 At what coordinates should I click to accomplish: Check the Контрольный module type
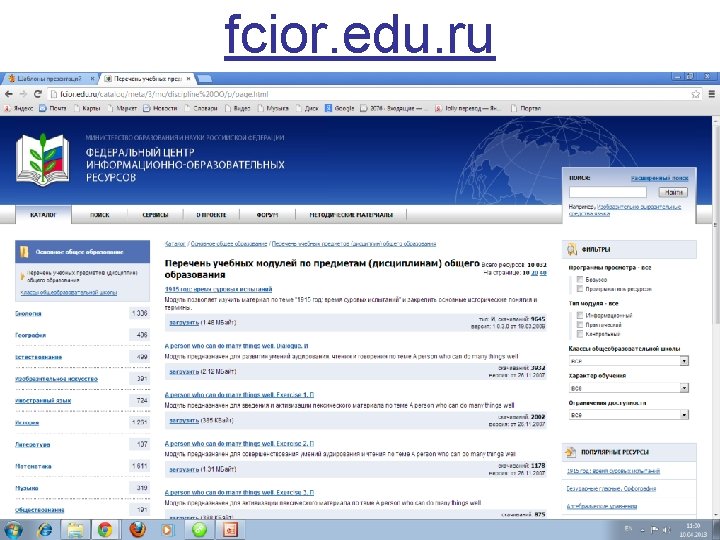tap(579, 334)
